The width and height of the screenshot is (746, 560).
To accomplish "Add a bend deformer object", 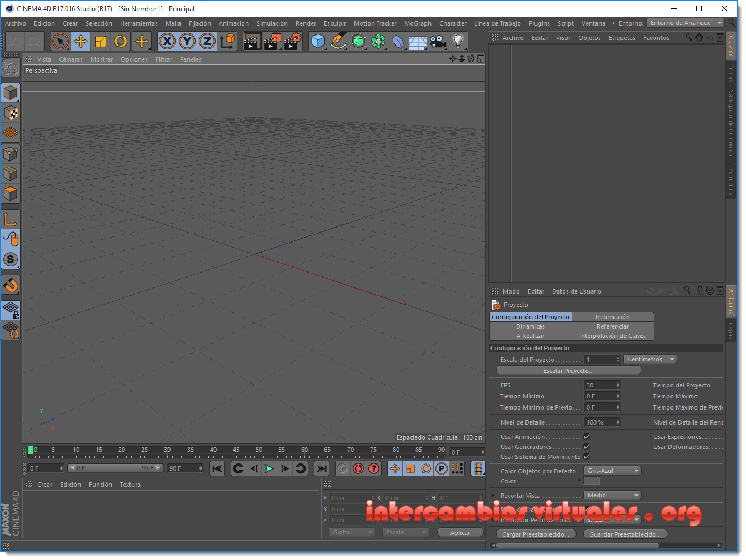I will pyautogui.click(x=398, y=41).
